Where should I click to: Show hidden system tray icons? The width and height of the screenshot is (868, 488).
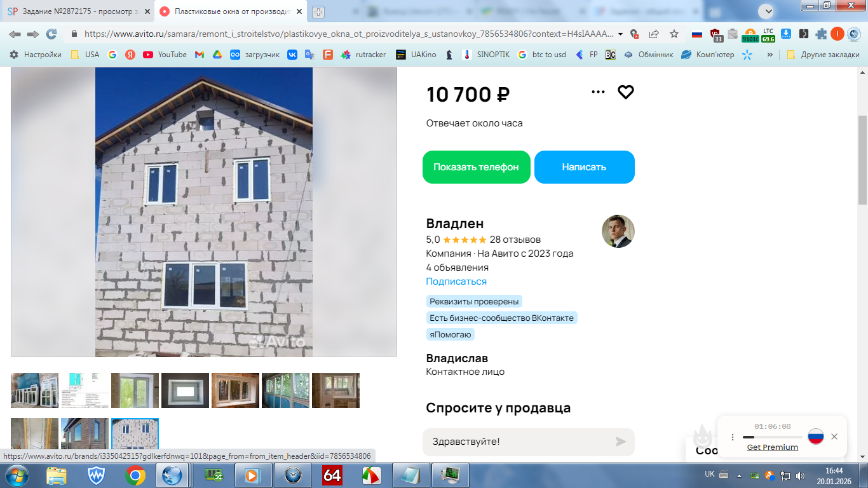tap(739, 475)
